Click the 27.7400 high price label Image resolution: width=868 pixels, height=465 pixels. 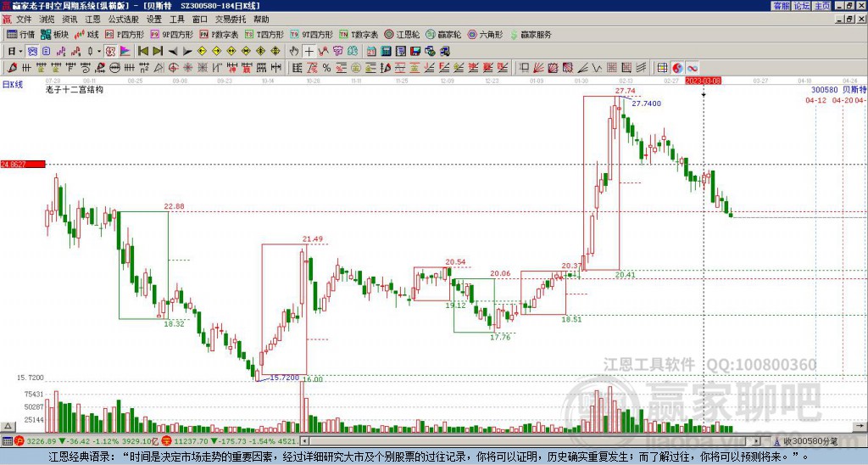point(646,104)
